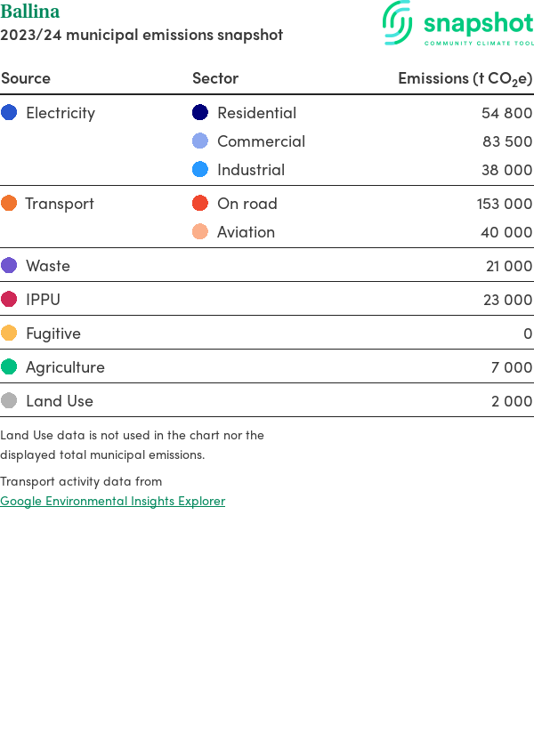Click the light blue Commercial sector dot
The image size is (534, 756).
pos(200,141)
